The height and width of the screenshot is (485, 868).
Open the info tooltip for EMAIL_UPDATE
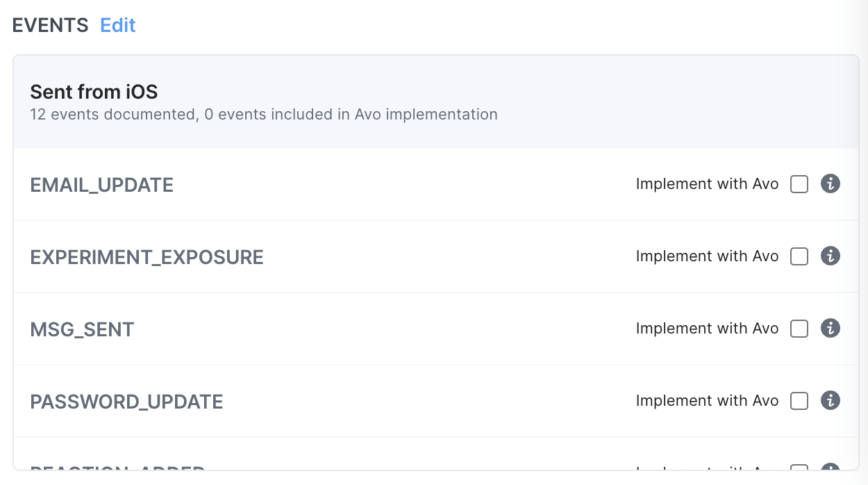[830, 184]
